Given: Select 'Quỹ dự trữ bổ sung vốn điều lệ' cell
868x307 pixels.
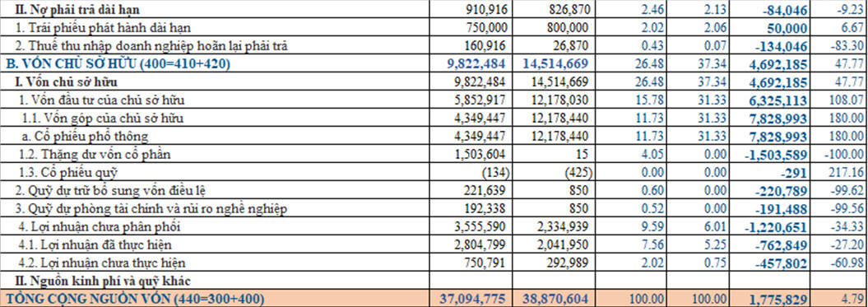Looking at the screenshot, I should tap(215, 191).
